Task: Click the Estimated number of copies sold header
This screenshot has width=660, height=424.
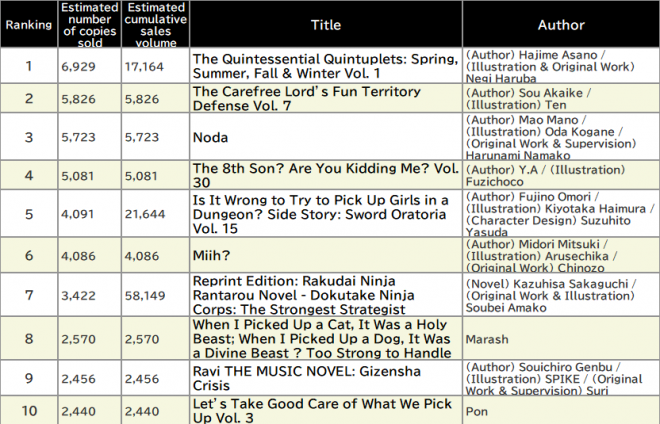Action: point(90,24)
